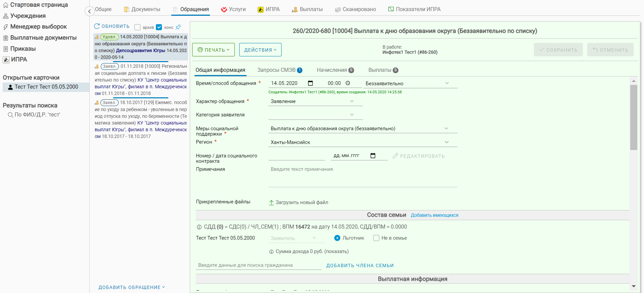Viewport: 644px width, 293px height.
Task: Switch to the Услуги tab
Action: pos(233,9)
